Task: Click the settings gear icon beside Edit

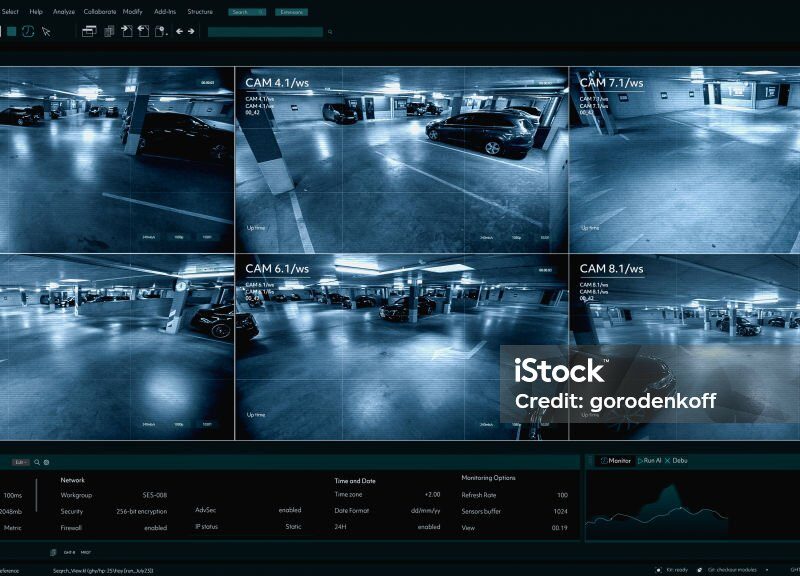Action: (46, 463)
